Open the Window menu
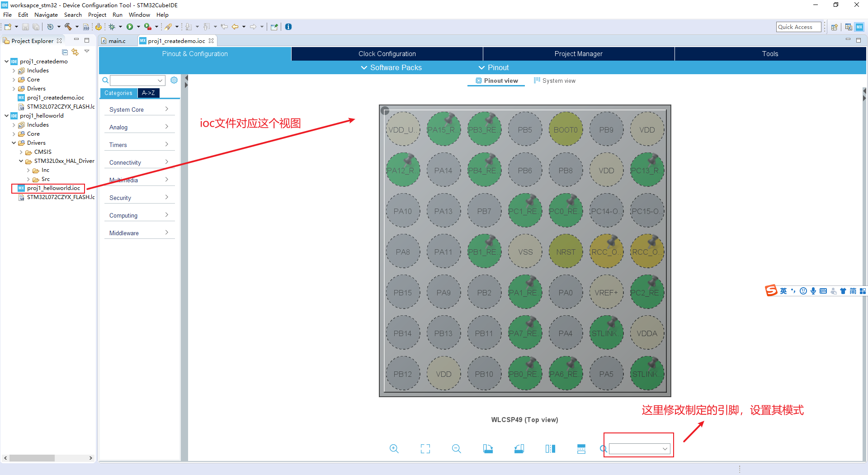Image resolution: width=868 pixels, height=475 pixels. coord(139,14)
